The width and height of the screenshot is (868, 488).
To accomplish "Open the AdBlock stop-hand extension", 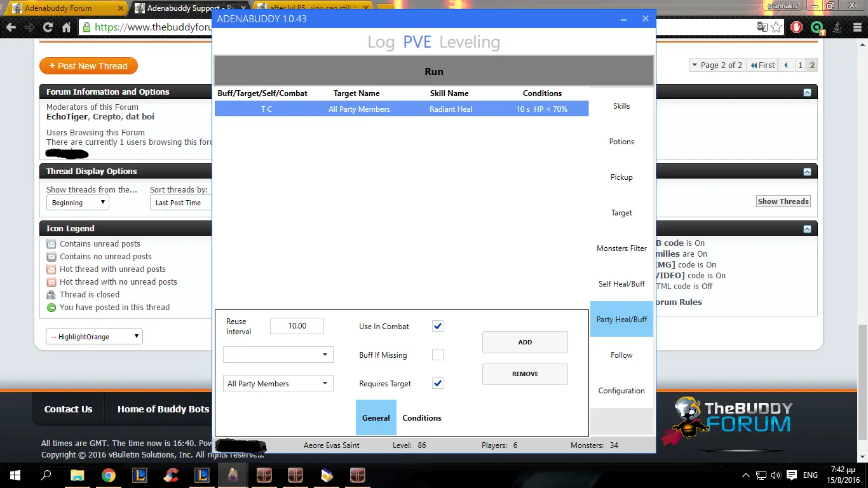I will (797, 27).
